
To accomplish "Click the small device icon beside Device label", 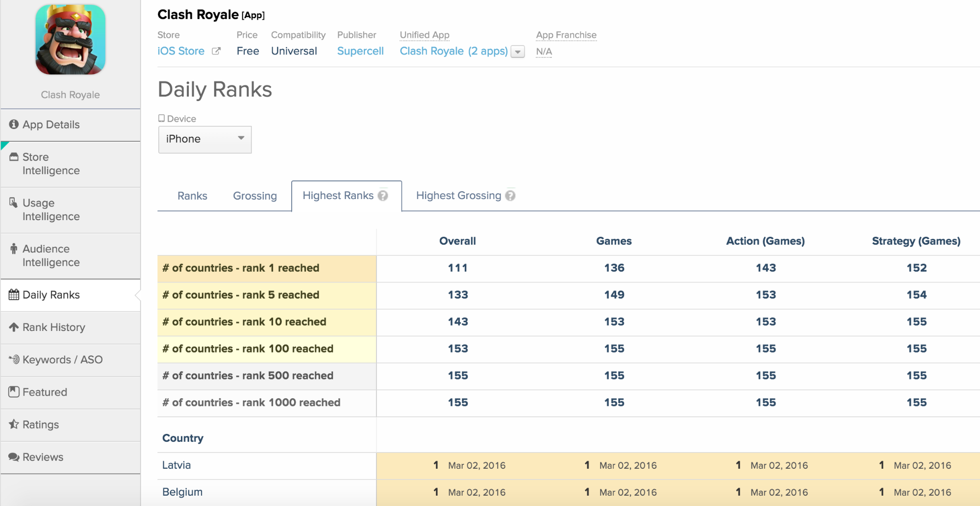I will point(161,118).
